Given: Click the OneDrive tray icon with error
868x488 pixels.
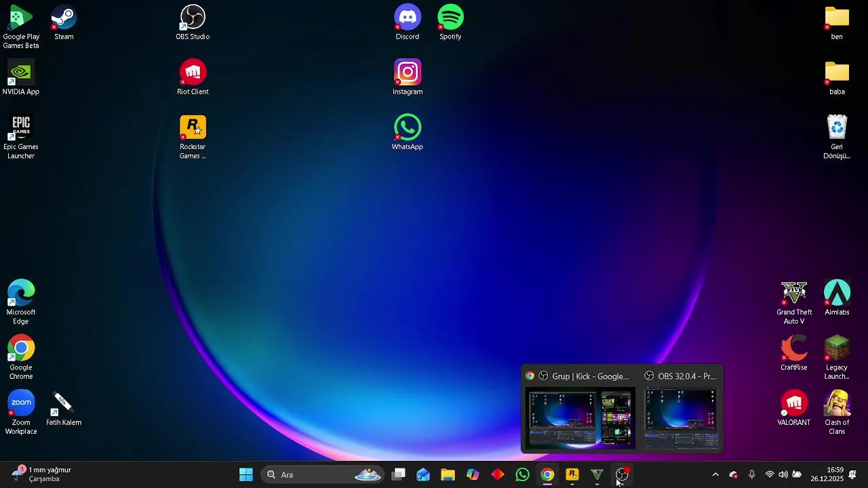Looking at the screenshot, I should (733, 474).
